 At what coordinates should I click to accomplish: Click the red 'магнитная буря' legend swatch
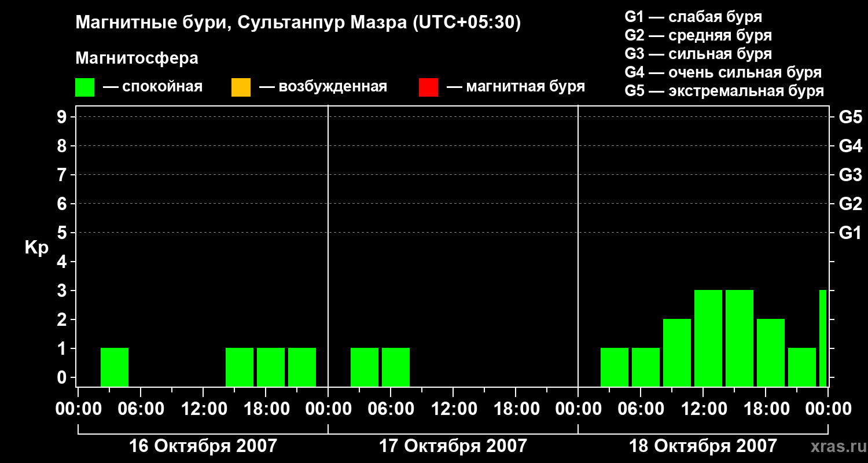coord(428,87)
